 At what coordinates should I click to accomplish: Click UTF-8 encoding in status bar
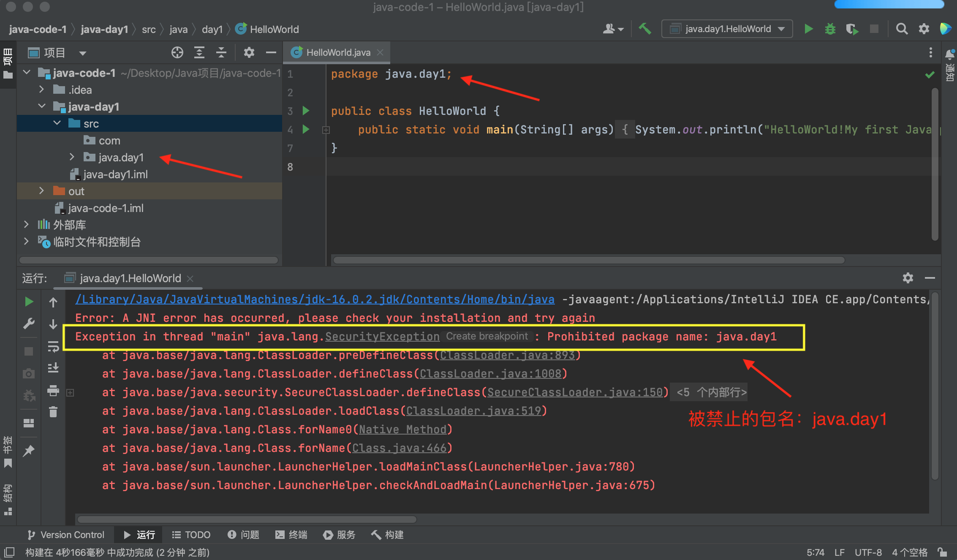click(868, 552)
